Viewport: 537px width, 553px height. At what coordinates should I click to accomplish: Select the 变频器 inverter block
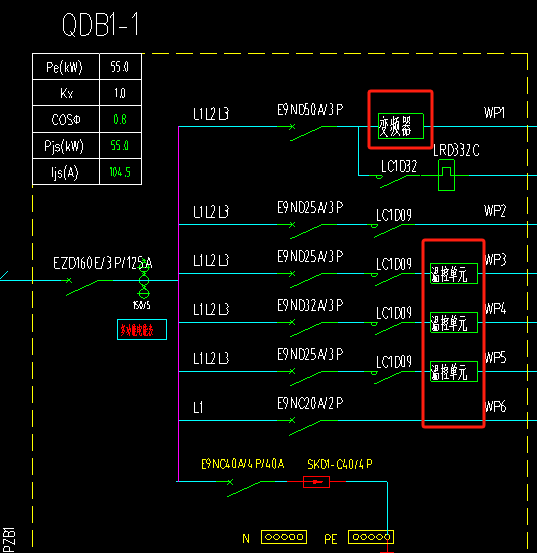click(x=401, y=126)
